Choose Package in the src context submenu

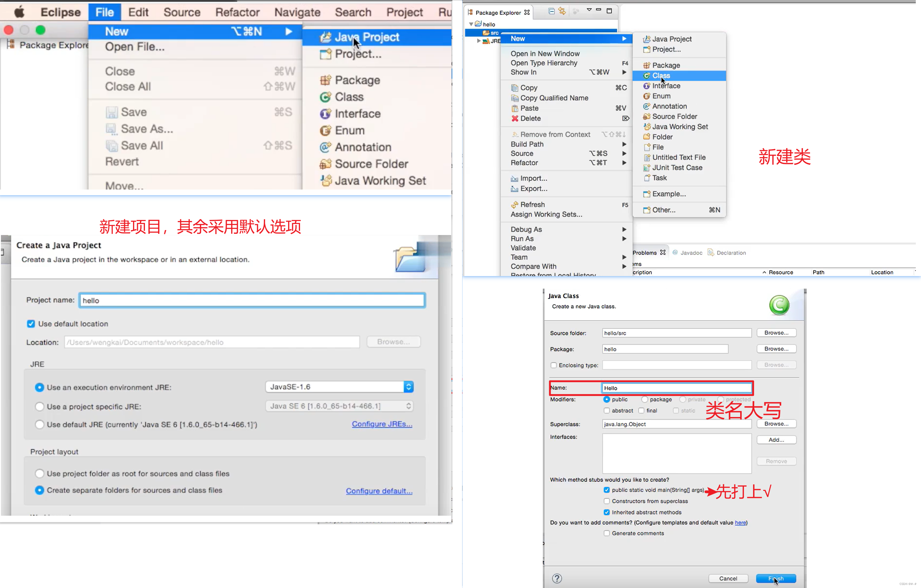pyautogui.click(x=679, y=65)
